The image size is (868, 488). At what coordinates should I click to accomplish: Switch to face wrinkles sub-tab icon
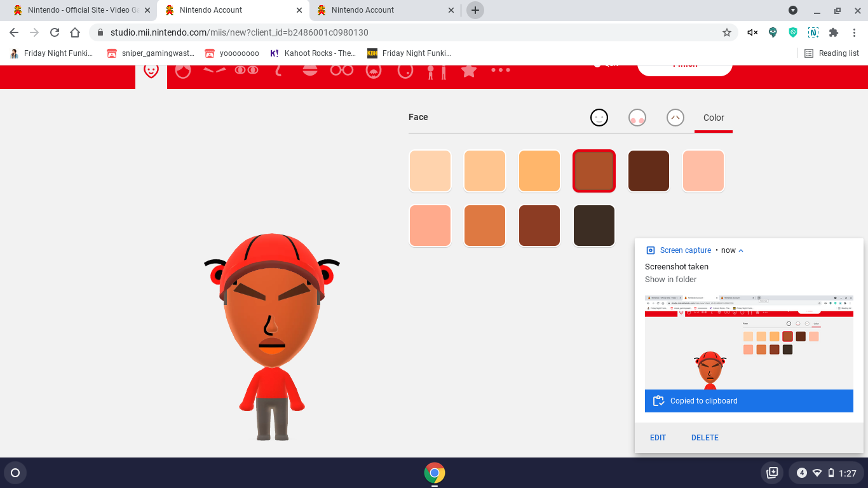[675, 118]
